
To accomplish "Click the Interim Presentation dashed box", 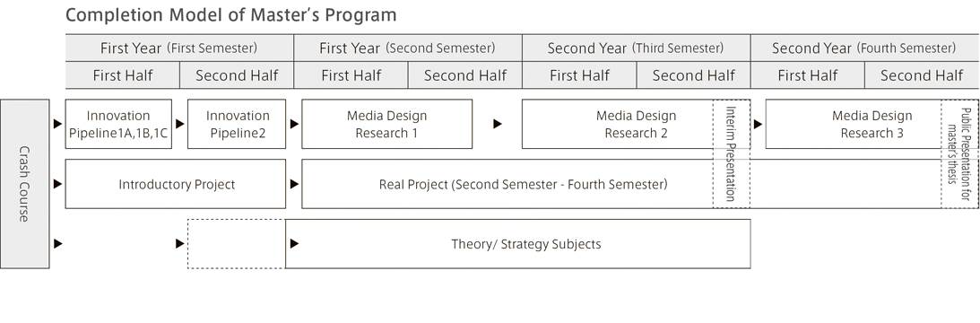I will [732, 153].
